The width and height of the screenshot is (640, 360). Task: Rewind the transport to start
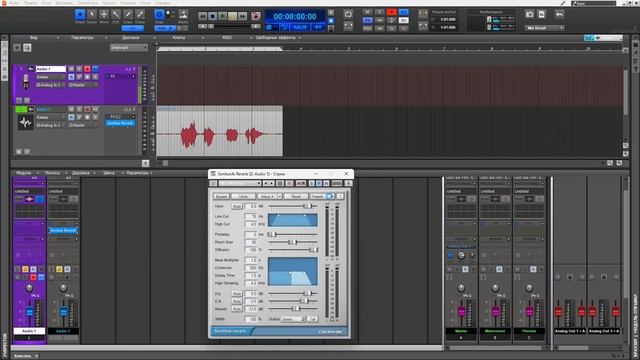202,16
